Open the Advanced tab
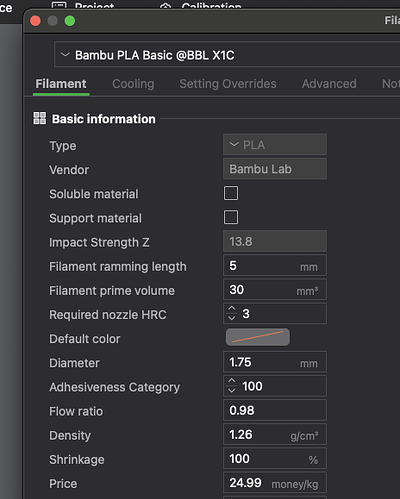 [x=329, y=84]
